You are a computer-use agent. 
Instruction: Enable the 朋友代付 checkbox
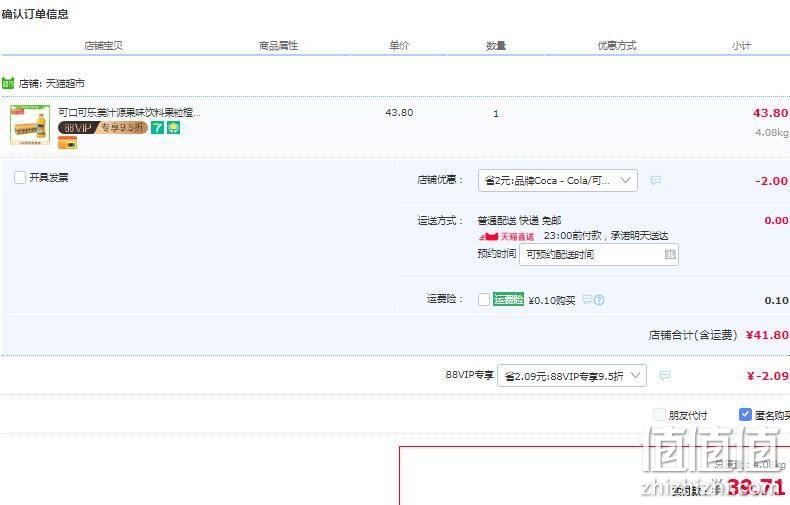coord(659,415)
